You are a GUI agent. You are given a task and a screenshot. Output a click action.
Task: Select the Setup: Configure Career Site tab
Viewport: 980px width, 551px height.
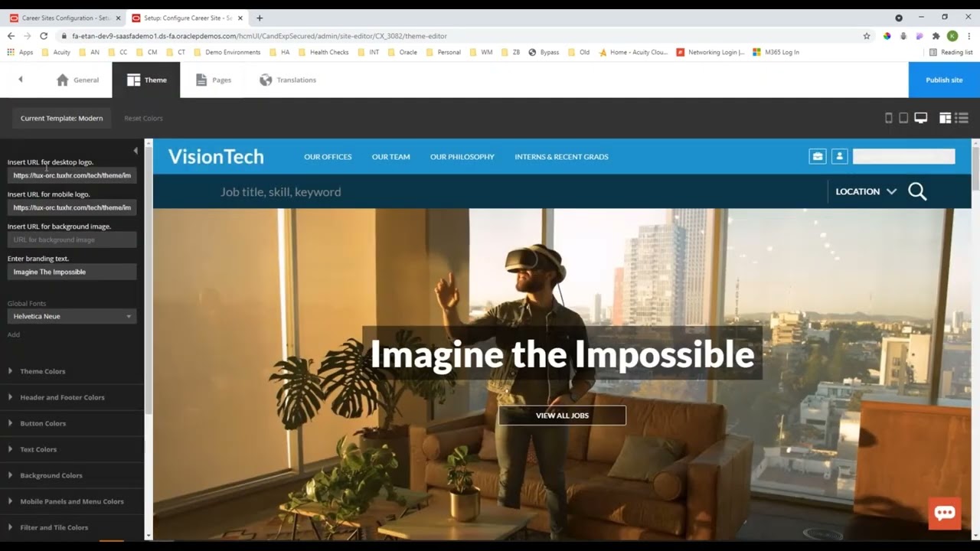186,18
